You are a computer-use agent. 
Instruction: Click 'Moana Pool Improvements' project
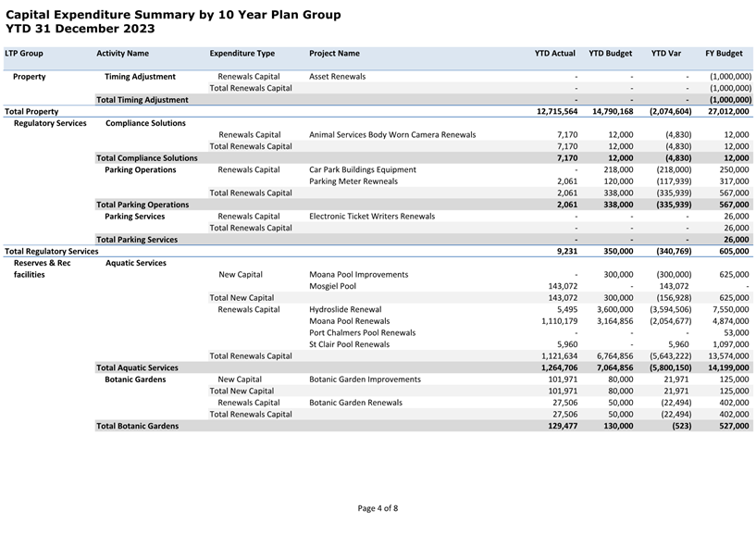(x=359, y=275)
